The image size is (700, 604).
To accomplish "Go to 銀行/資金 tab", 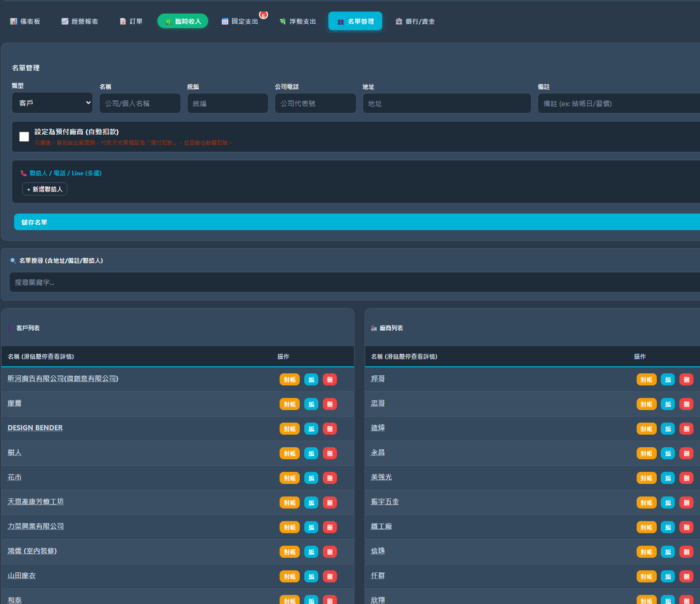I will (x=415, y=22).
